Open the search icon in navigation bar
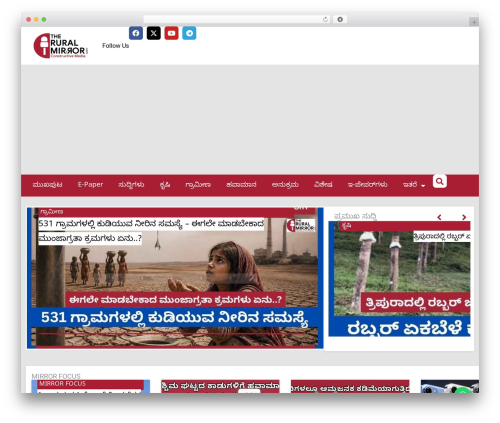 (x=440, y=181)
